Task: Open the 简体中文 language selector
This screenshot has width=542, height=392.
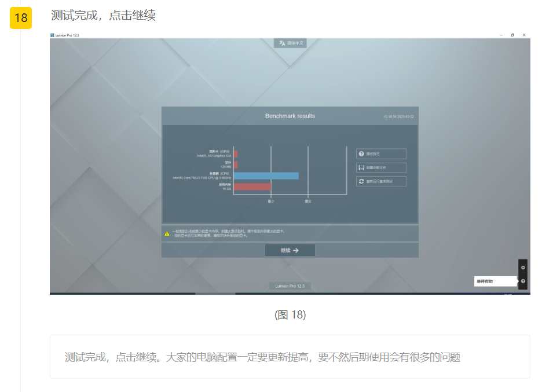Action: pyautogui.click(x=290, y=43)
